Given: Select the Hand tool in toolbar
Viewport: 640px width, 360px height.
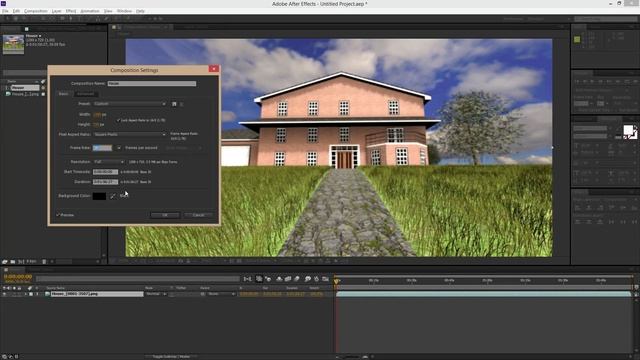Looking at the screenshot, I should (16, 18).
